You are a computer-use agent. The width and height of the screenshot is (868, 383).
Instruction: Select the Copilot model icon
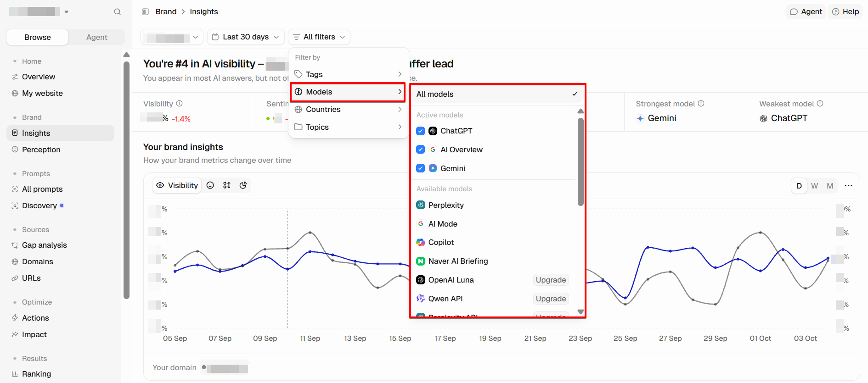click(x=421, y=242)
